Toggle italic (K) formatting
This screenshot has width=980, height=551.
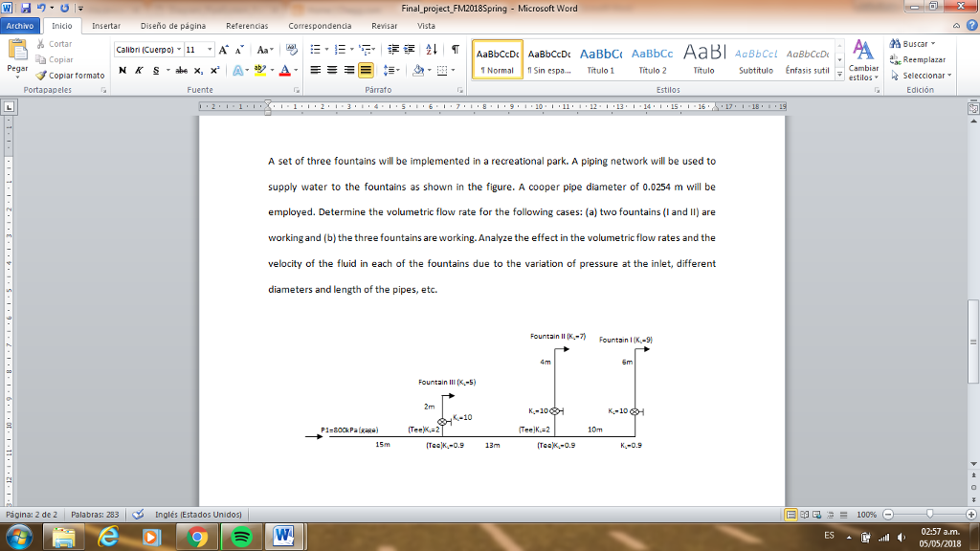[139, 70]
